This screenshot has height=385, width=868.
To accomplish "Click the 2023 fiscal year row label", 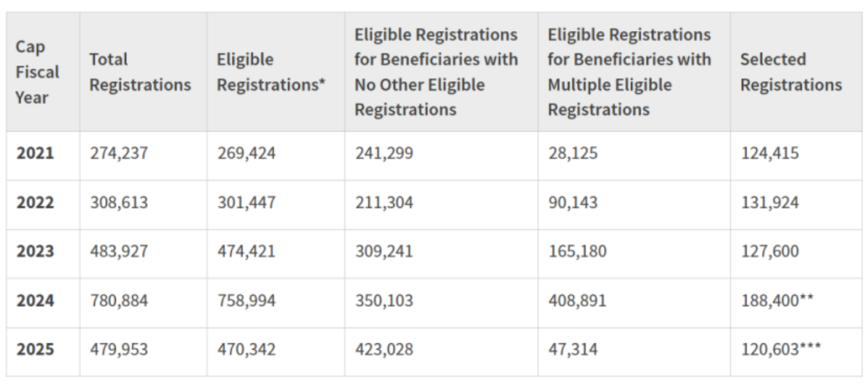I will (x=35, y=252).
